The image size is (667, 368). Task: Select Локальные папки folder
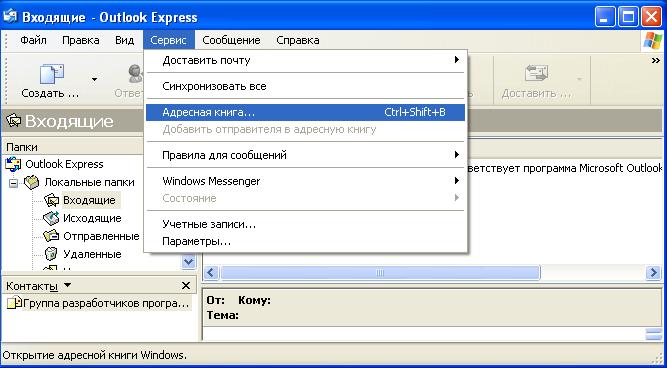point(89,183)
